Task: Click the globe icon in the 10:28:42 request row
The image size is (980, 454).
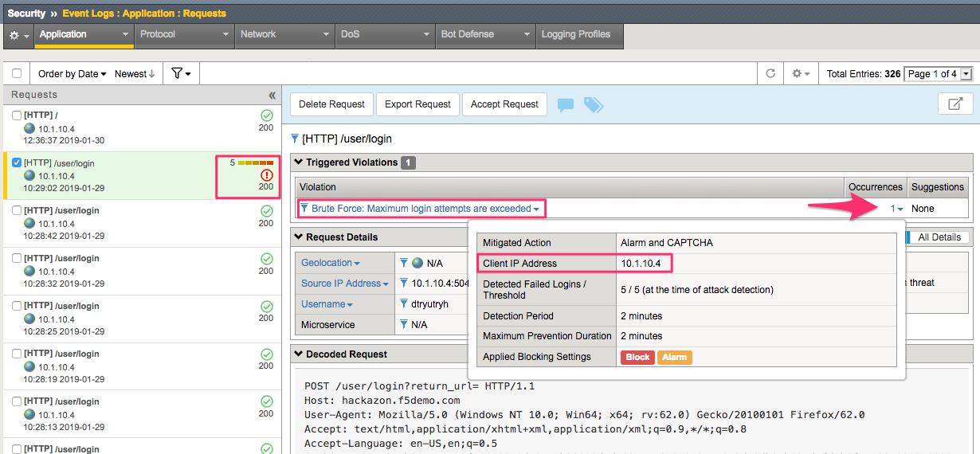Action: (29, 224)
